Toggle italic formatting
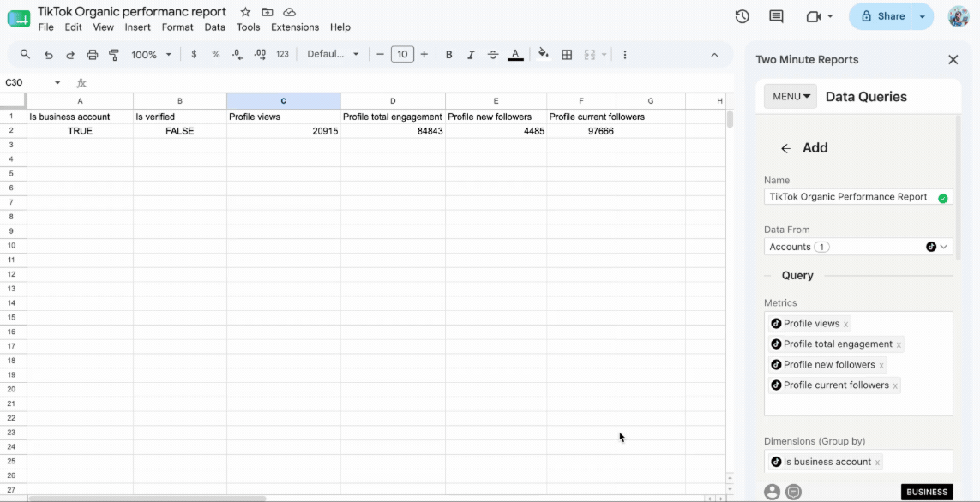980x502 pixels. click(471, 55)
